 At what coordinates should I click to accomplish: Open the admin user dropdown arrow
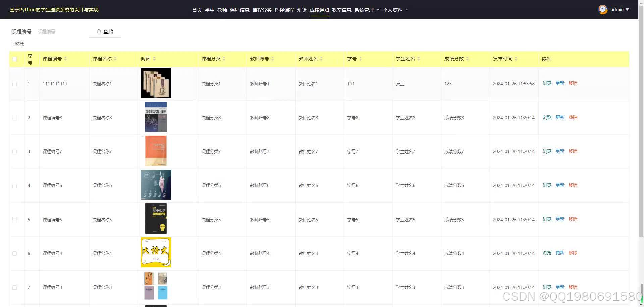pos(627,10)
